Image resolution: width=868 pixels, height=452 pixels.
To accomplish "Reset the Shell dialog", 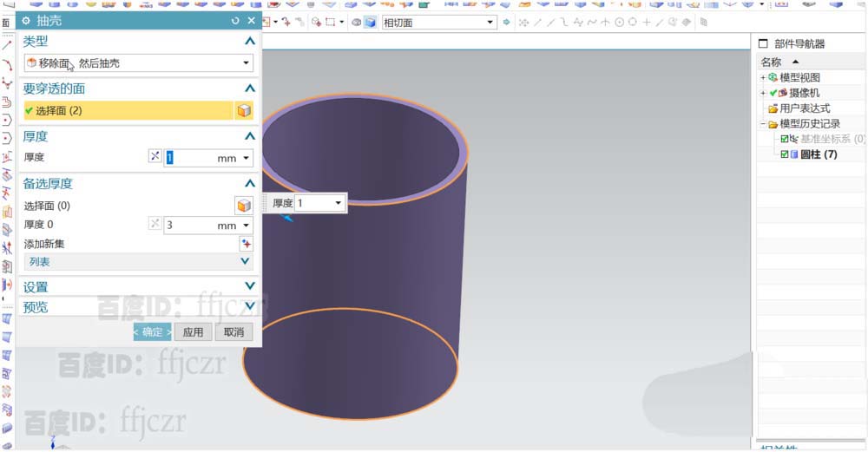I will click(x=235, y=21).
